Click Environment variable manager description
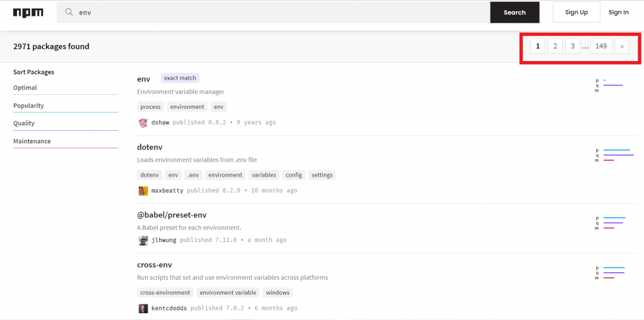Image resolution: width=644 pixels, height=320 pixels. (180, 92)
